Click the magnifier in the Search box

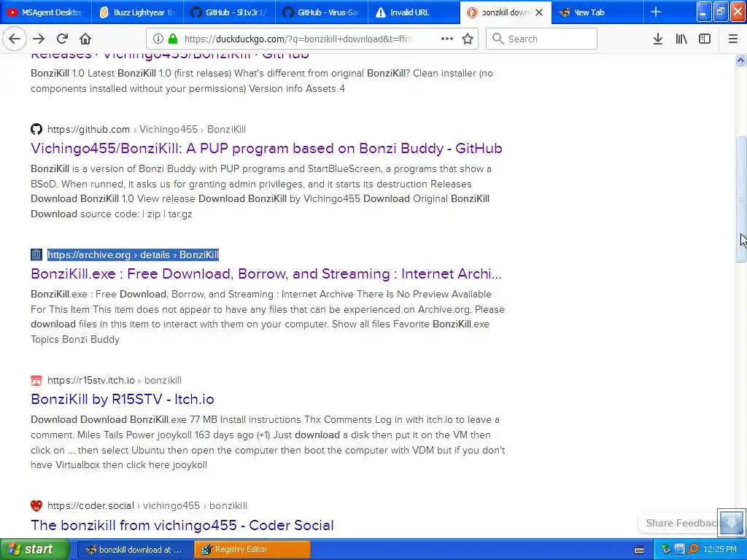(x=498, y=39)
